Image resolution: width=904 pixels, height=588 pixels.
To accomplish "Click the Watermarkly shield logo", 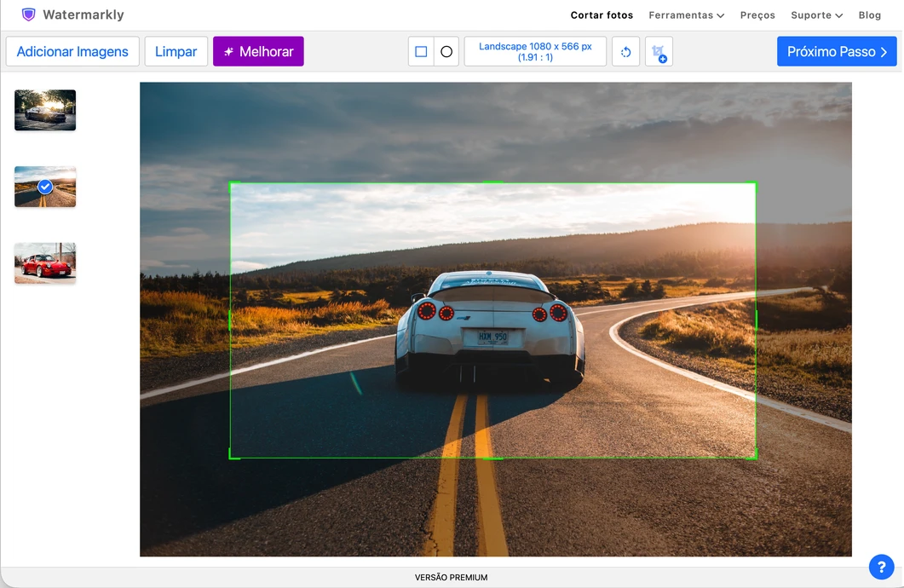I will (x=28, y=14).
